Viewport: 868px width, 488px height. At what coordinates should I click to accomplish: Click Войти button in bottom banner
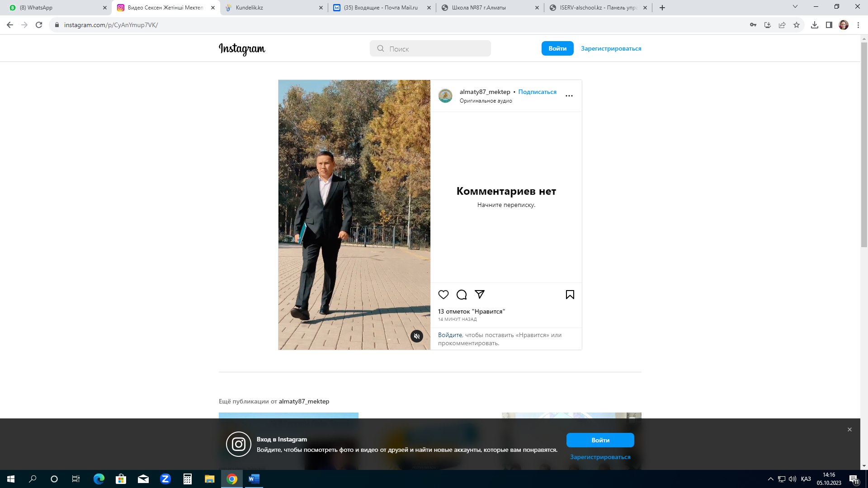tap(600, 440)
